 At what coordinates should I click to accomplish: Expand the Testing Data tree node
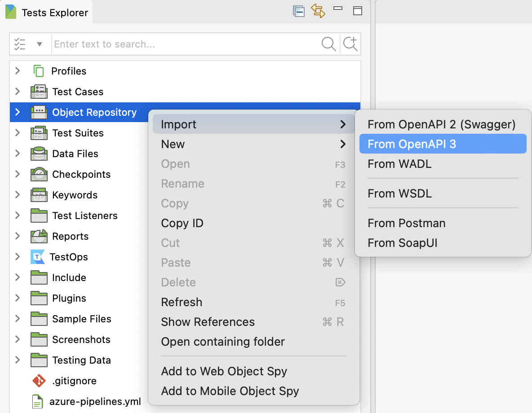[x=18, y=360]
